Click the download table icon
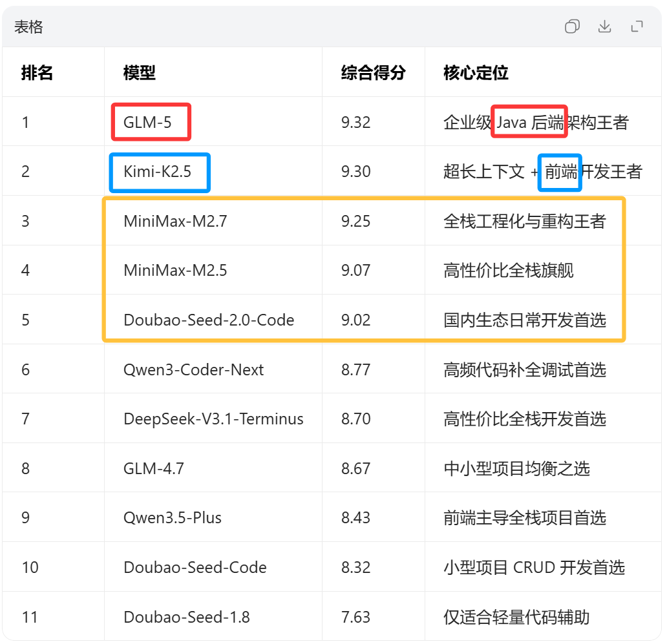Image resolution: width=667 pixels, height=644 pixels. pos(604,26)
